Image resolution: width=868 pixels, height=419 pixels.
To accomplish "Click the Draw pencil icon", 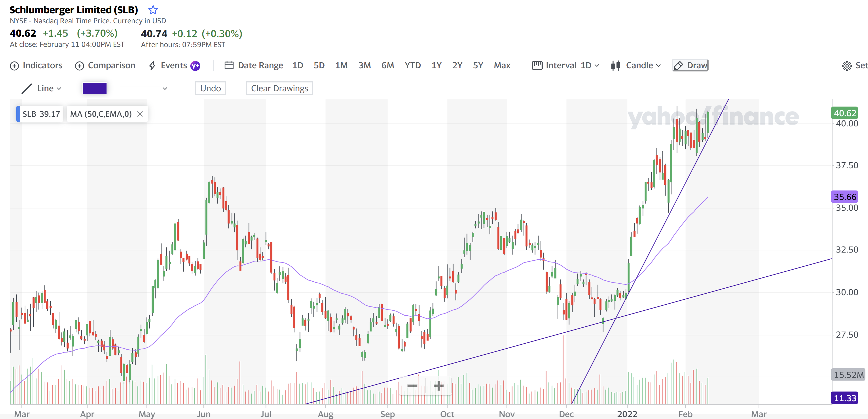I will tap(678, 66).
